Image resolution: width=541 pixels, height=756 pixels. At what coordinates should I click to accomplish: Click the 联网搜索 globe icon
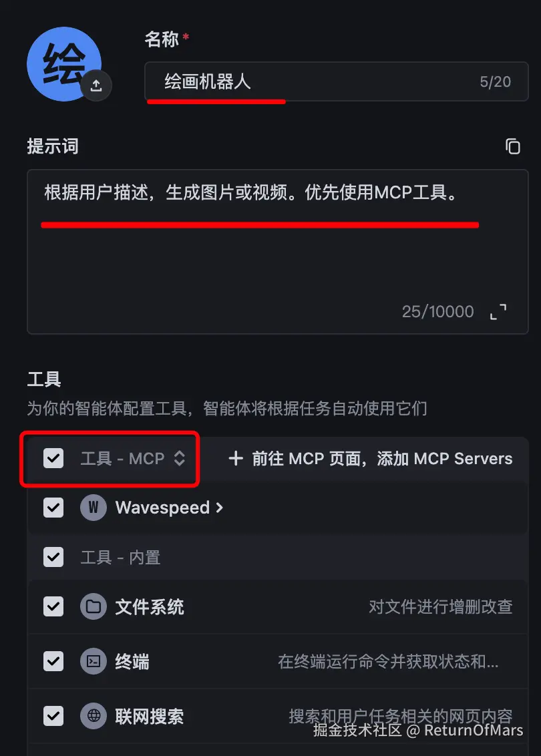point(94,715)
